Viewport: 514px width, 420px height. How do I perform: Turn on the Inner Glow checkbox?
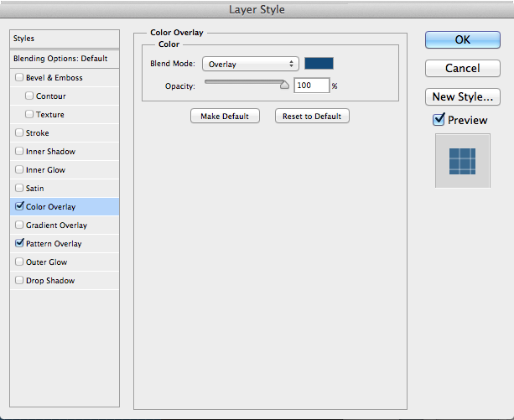[x=19, y=170]
